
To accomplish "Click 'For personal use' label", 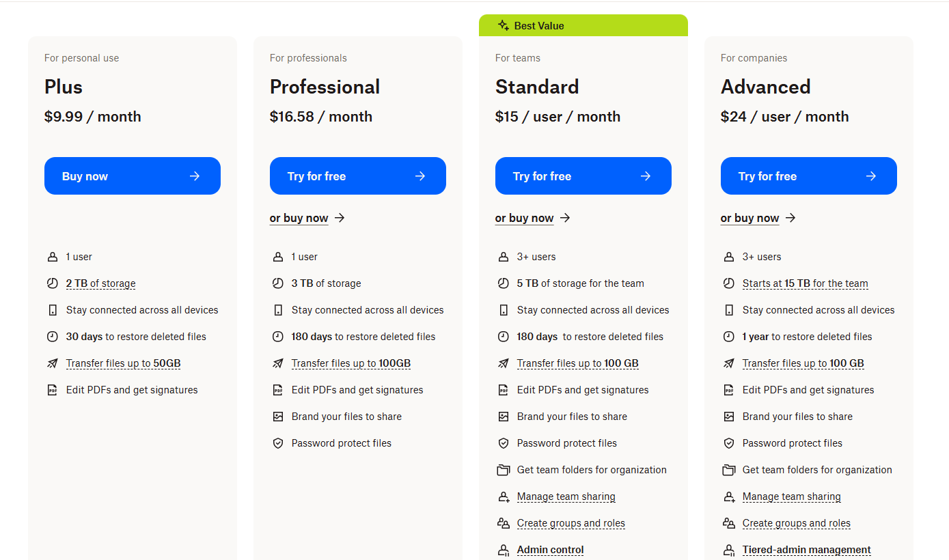I will pos(82,58).
